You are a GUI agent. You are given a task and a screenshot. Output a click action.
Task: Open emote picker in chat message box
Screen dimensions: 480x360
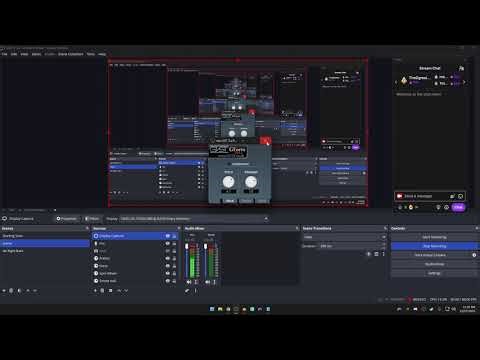460,196
